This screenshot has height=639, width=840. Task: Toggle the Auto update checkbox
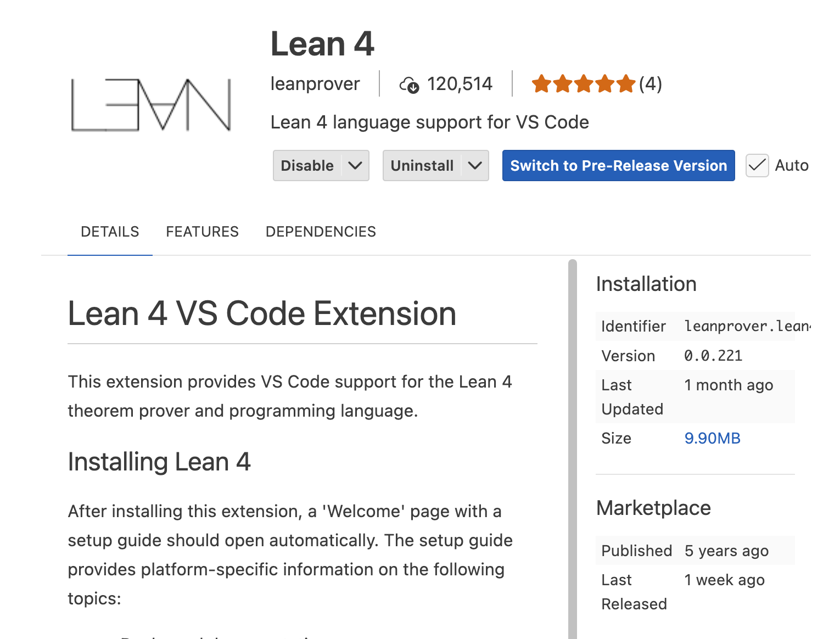click(757, 165)
